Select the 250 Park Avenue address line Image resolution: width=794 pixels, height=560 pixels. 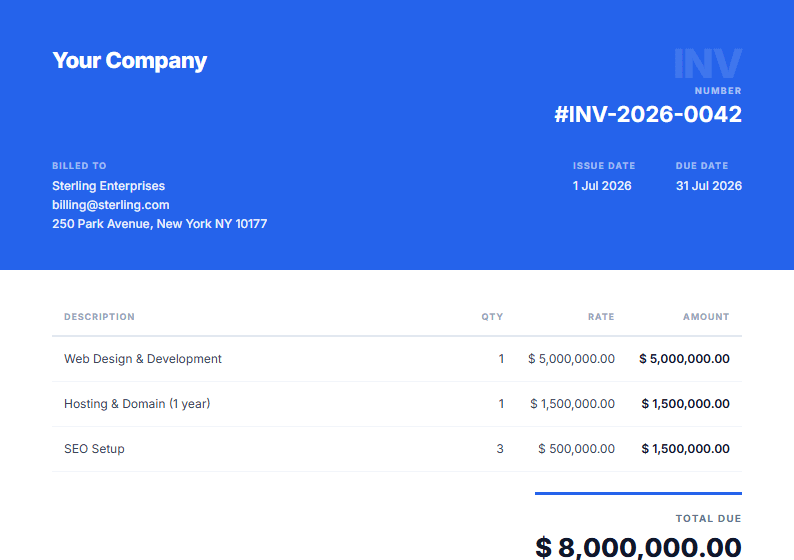(x=160, y=223)
